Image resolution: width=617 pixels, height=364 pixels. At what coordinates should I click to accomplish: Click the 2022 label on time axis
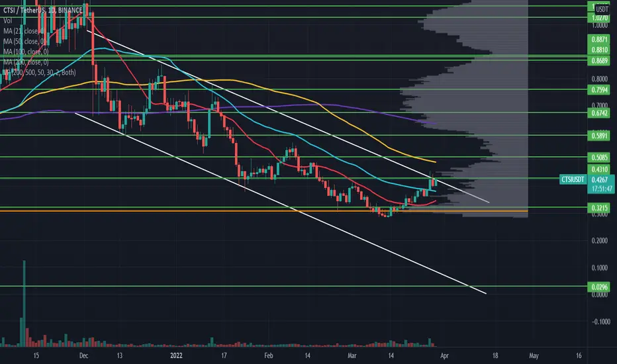(x=176, y=356)
